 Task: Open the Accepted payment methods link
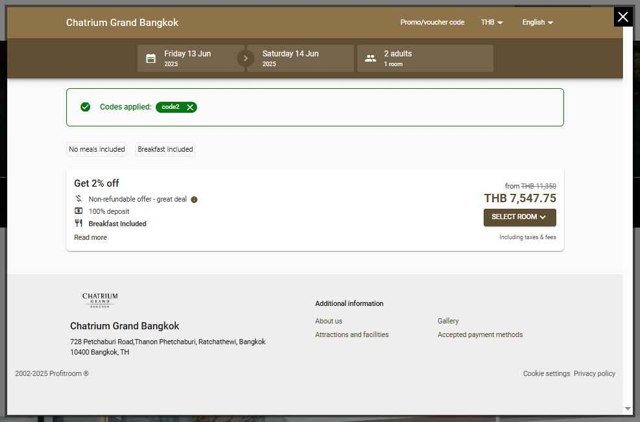click(x=480, y=335)
